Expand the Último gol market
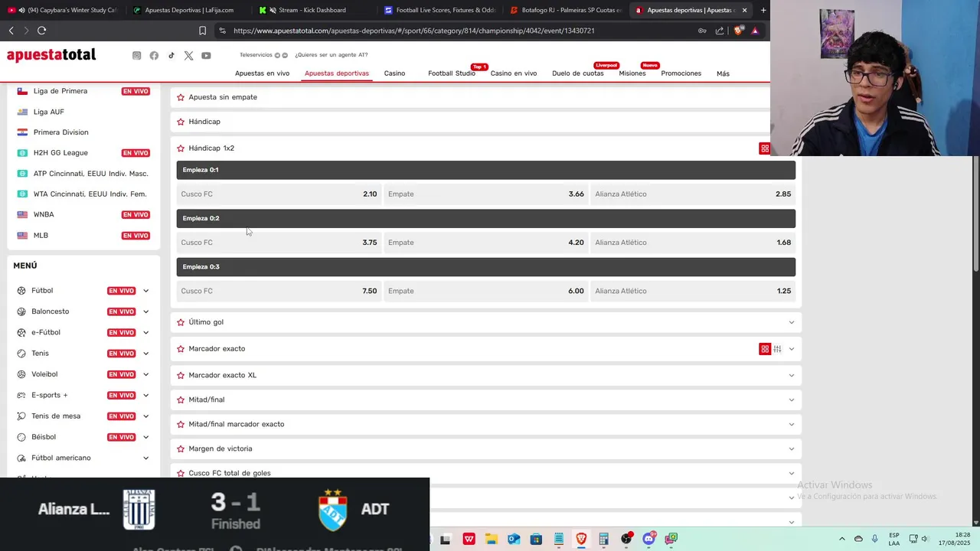Image resolution: width=980 pixels, height=551 pixels. [792, 322]
